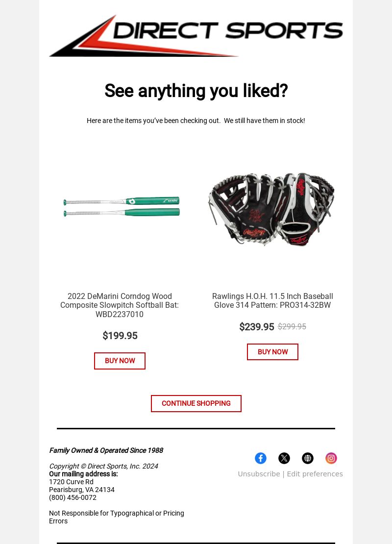Unsubscribe from the mailing list
392x544 pixels.
click(x=259, y=474)
